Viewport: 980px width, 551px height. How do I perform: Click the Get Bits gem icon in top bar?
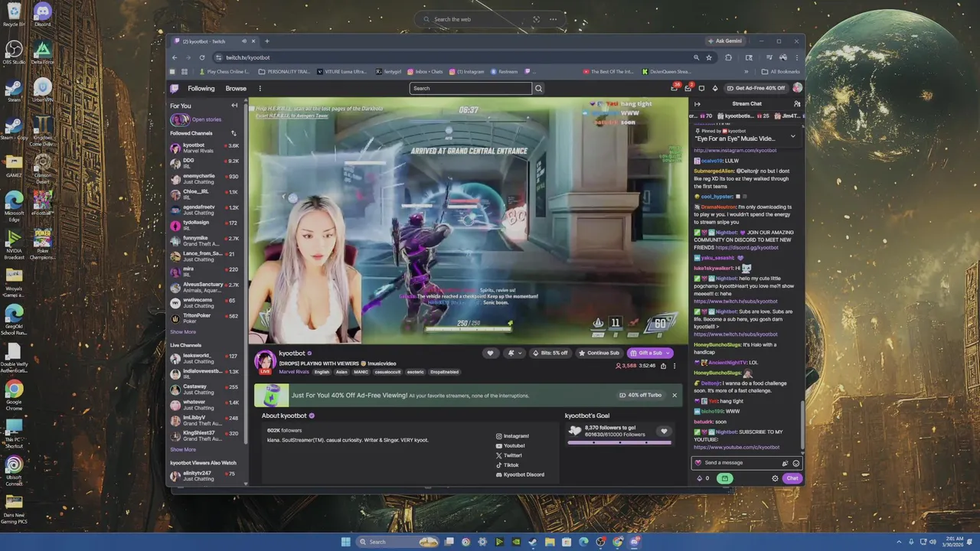(715, 88)
